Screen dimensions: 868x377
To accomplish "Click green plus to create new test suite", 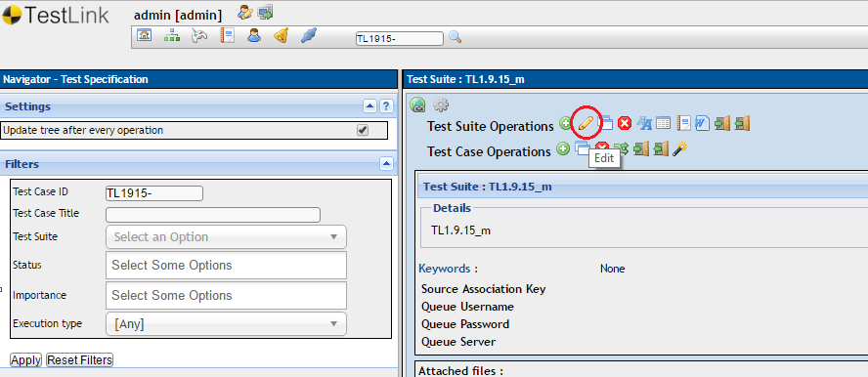I will (565, 123).
